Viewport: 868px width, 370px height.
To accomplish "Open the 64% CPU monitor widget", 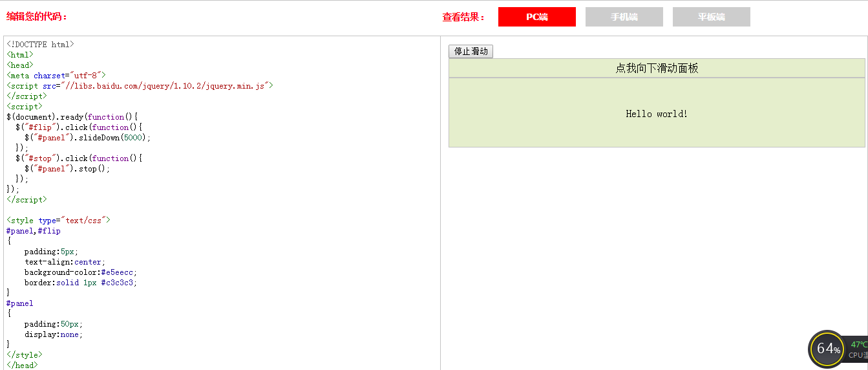I will point(827,349).
